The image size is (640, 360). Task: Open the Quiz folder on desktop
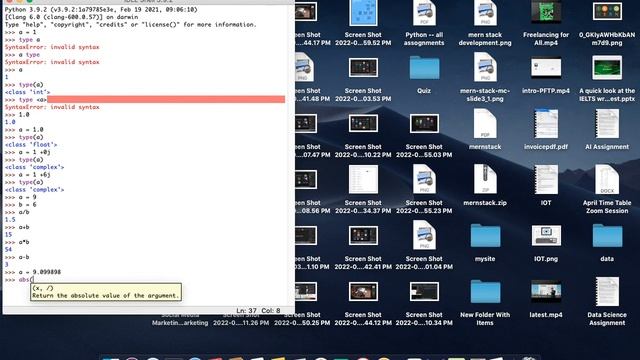(x=424, y=67)
